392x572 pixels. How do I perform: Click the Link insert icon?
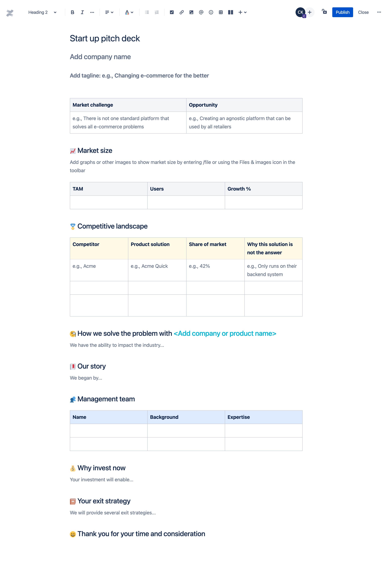point(182,12)
